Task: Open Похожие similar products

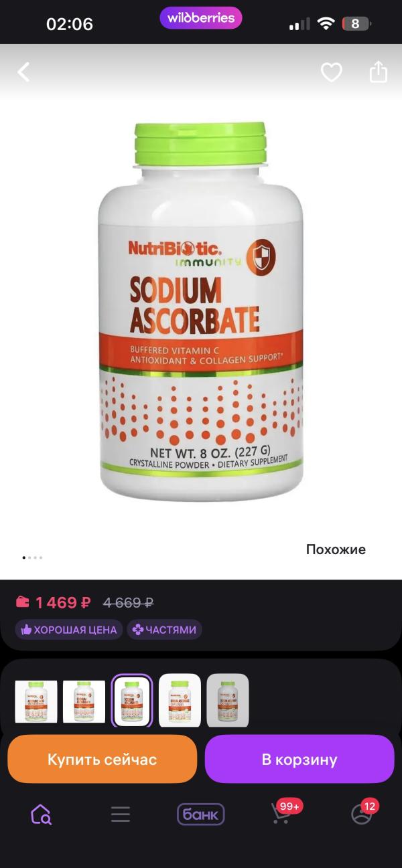Action: pos(336,549)
